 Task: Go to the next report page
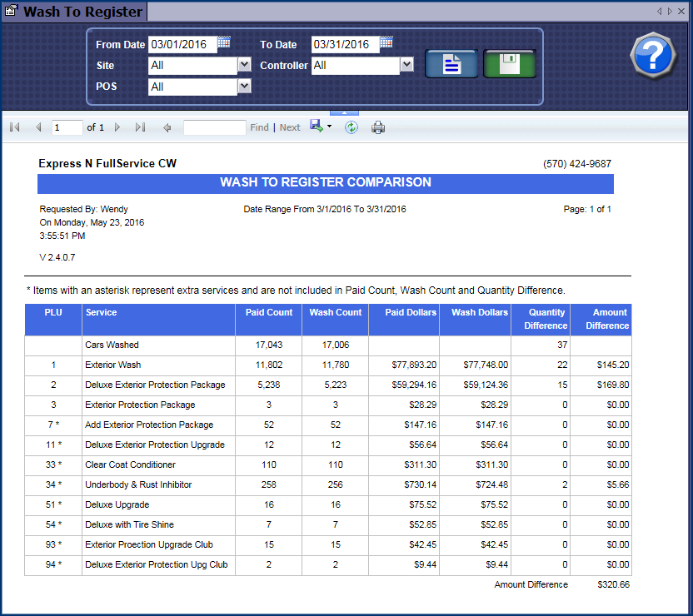(117, 127)
